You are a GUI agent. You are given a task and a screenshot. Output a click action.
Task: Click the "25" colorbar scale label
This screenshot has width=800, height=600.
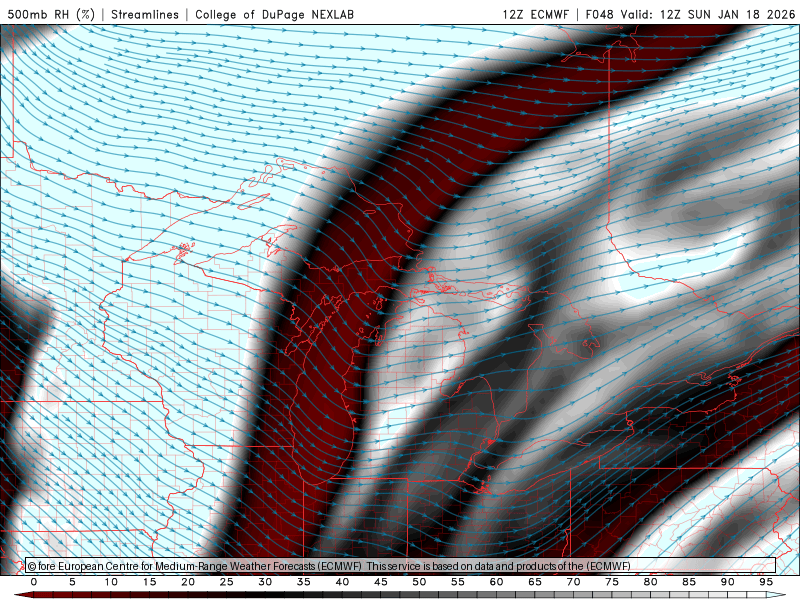(x=227, y=582)
